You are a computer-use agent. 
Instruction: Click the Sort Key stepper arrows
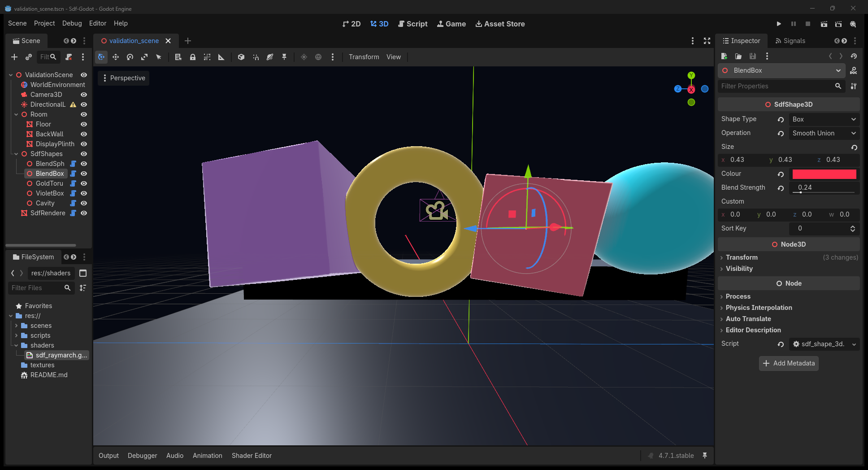click(852, 229)
